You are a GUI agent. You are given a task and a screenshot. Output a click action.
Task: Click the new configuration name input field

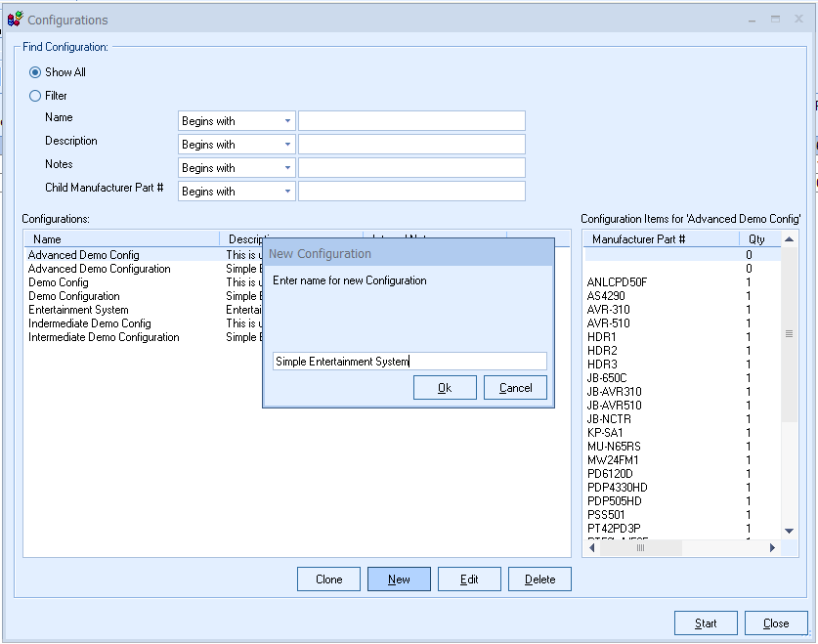click(x=409, y=362)
